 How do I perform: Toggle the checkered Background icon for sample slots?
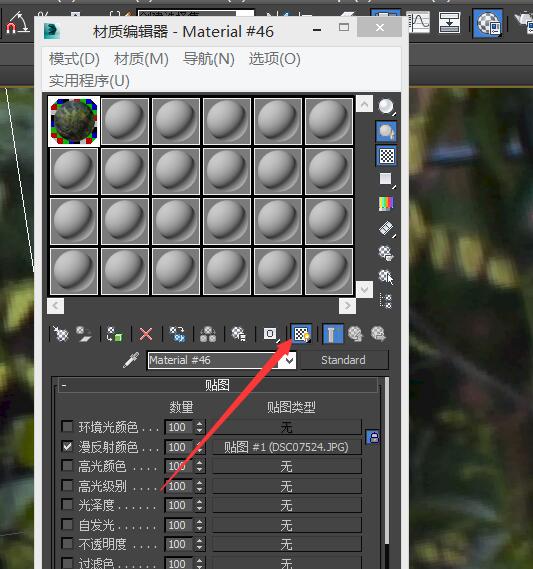click(x=386, y=156)
